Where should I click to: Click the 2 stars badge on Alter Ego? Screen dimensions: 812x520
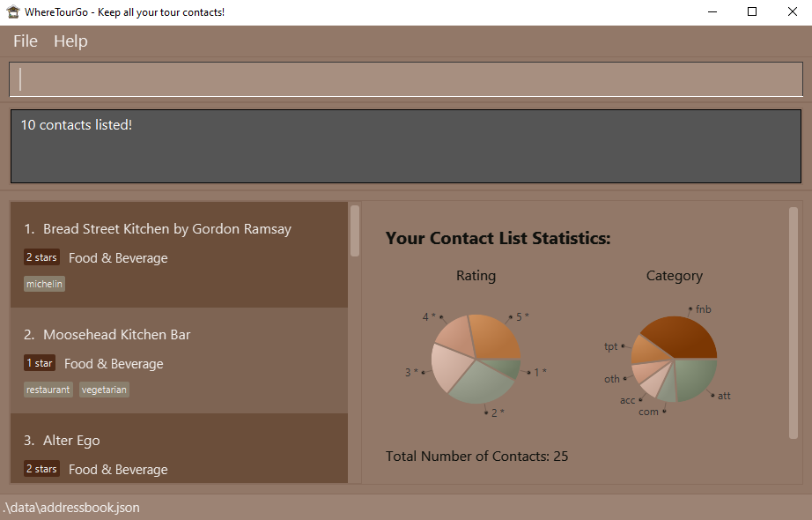click(41, 469)
